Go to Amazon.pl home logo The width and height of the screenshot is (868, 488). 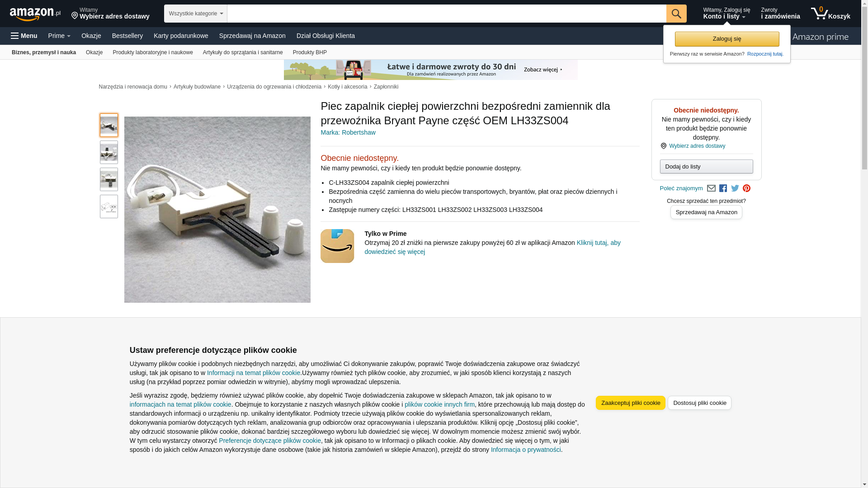[35, 14]
